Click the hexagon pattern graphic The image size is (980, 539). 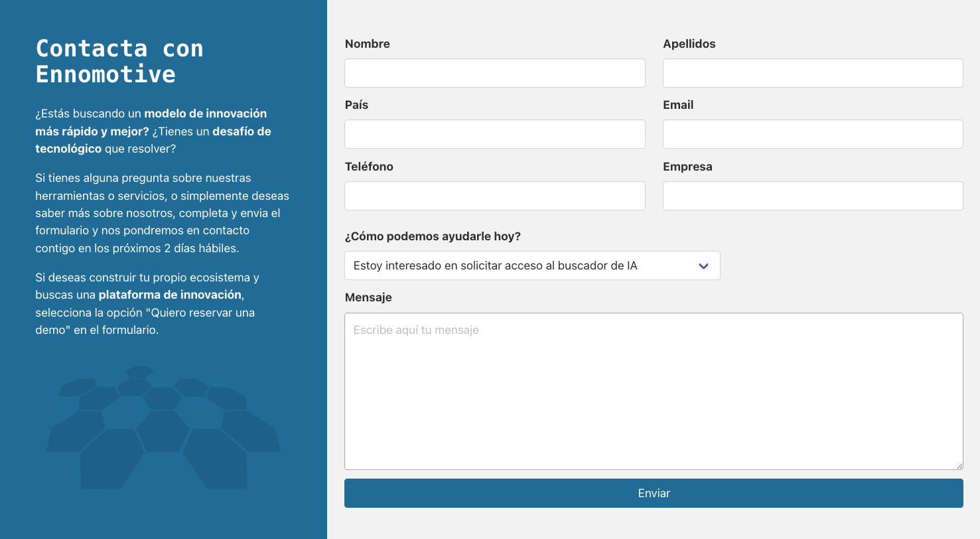(163, 428)
